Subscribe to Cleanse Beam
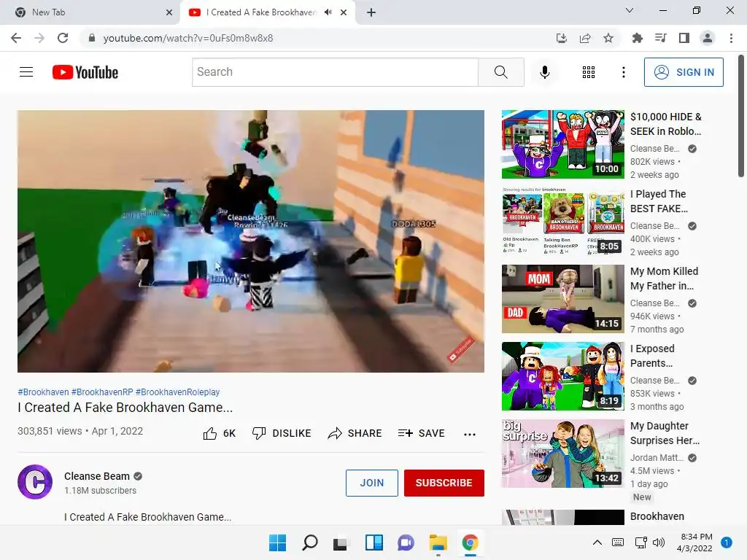The image size is (747, 560). click(444, 483)
